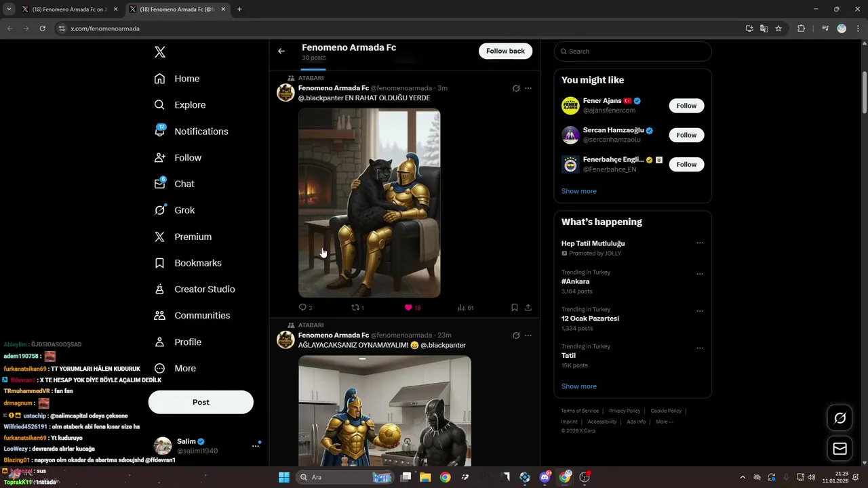Open the panther and knight fireplace image
868x488 pixels.
[x=370, y=203]
